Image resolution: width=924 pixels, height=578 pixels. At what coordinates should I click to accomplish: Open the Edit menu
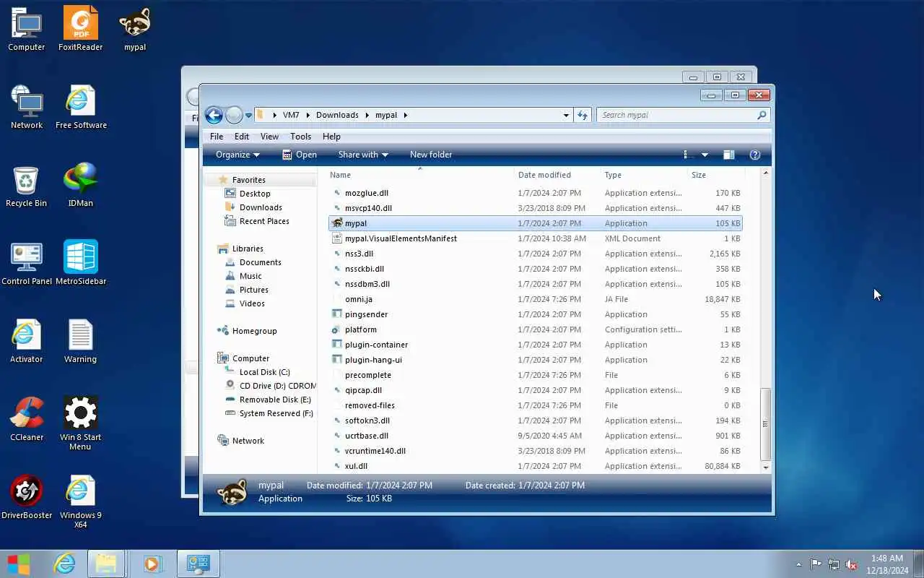(x=242, y=137)
